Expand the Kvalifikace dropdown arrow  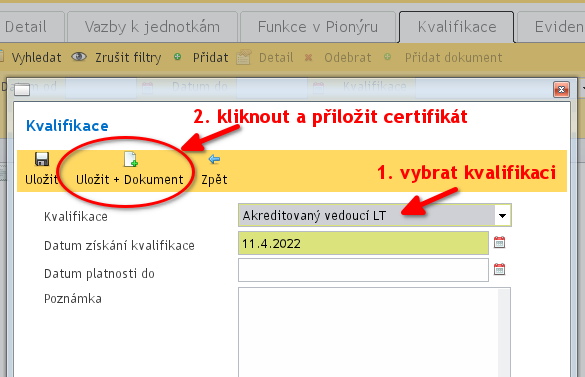coord(503,216)
